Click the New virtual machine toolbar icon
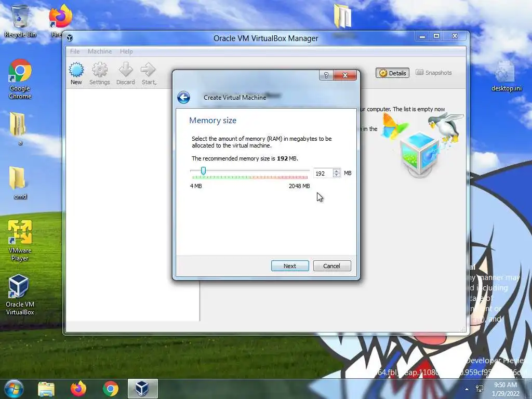This screenshot has width=532, height=399. tap(76, 74)
